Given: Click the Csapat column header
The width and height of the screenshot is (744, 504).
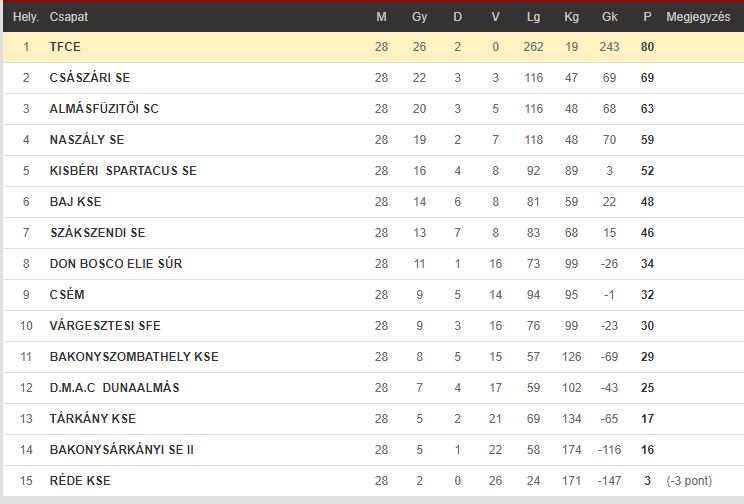Looking at the screenshot, I should (69, 17).
